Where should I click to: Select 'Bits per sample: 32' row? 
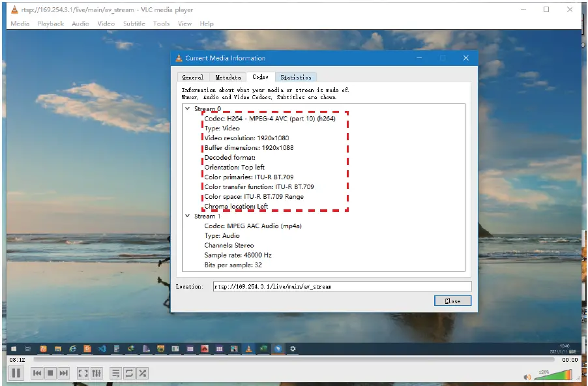pyautogui.click(x=233, y=265)
